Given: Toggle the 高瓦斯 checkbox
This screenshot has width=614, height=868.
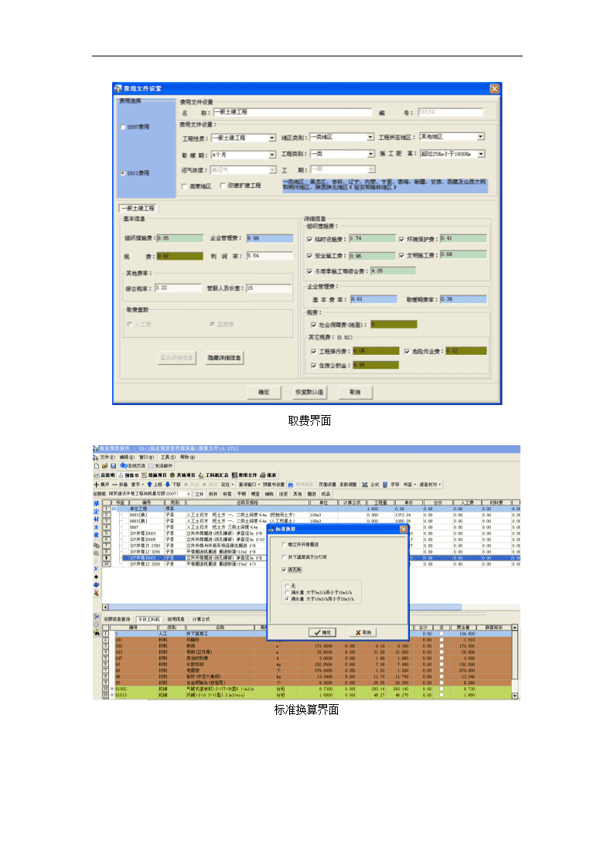Looking at the screenshot, I should 284,570.
